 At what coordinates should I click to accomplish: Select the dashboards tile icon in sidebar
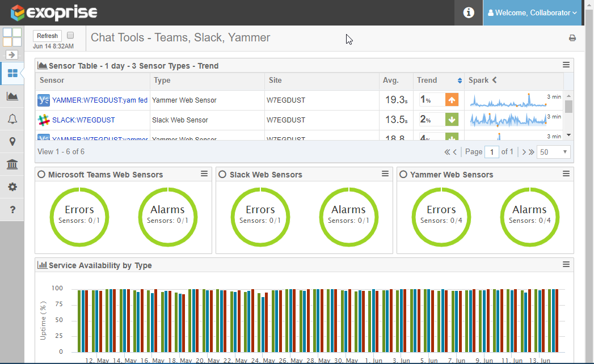(x=12, y=73)
